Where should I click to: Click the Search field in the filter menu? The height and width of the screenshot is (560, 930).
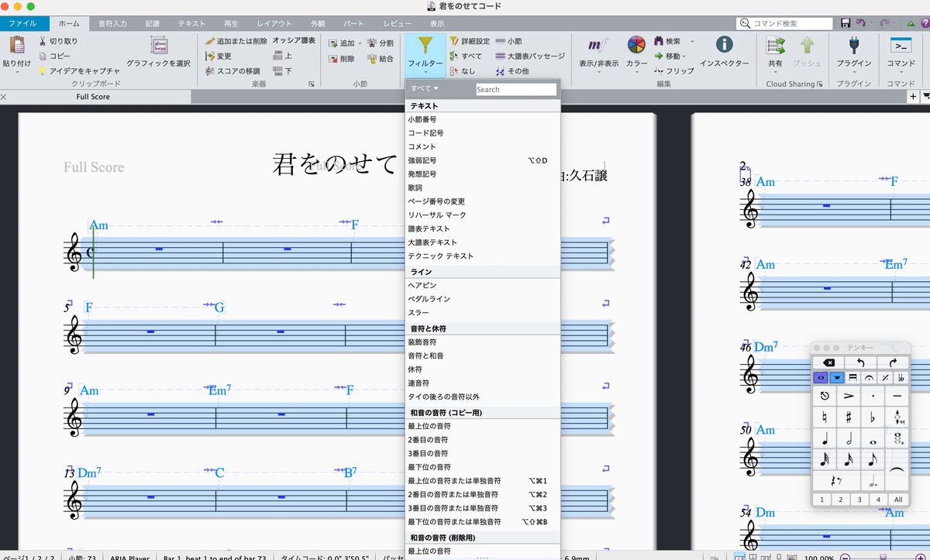(516, 89)
